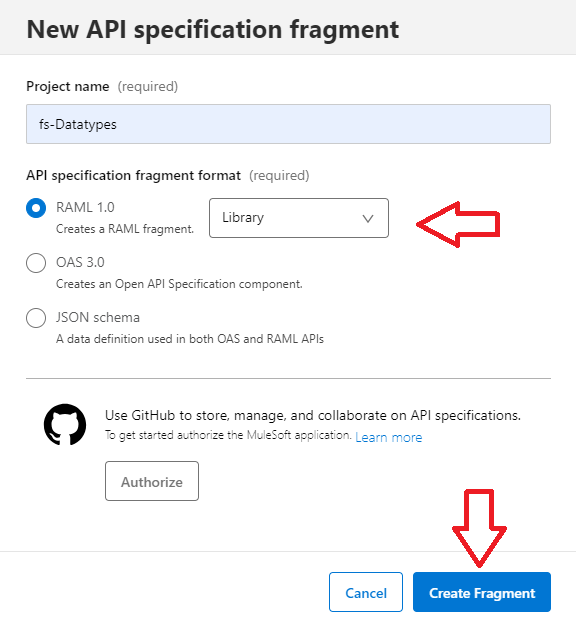Expand the chevron arrow in the Library combo box
This screenshot has width=576, height=619.
pyautogui.click(x=368, y=218)
